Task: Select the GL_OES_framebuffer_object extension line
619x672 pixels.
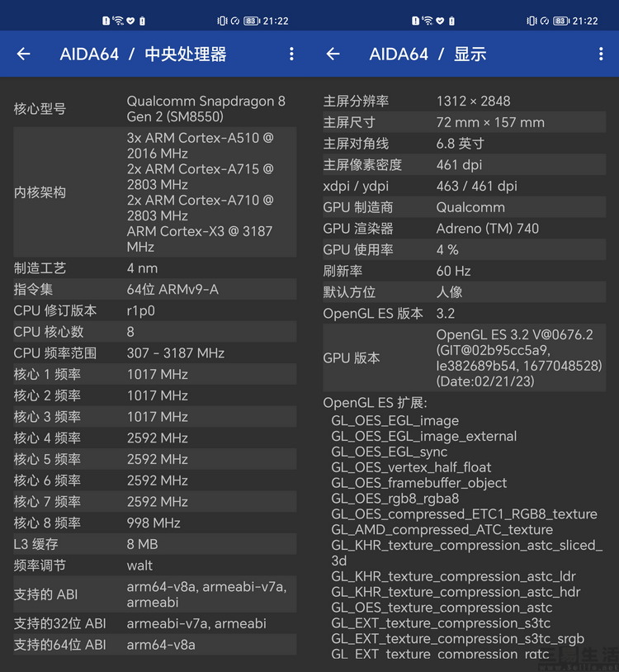Action: (419, 483)
